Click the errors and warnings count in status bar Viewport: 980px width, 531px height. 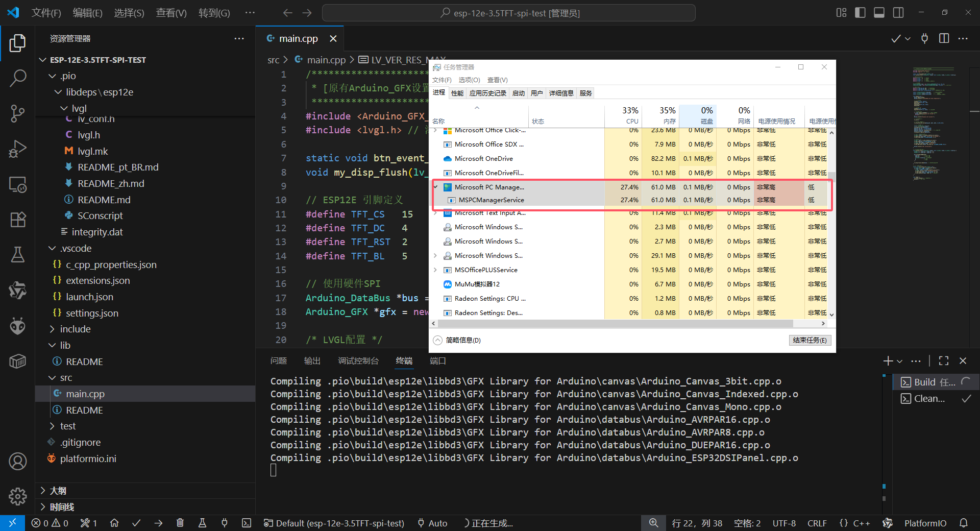click(50, 523)
